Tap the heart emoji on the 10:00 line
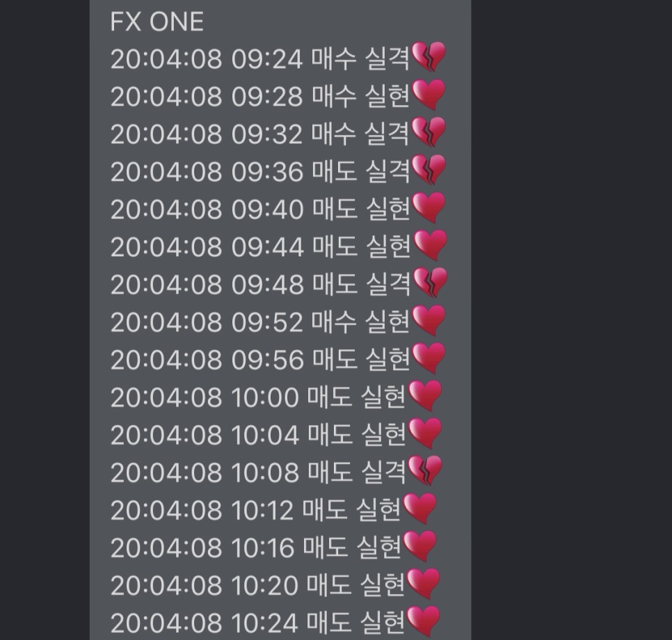The height and width of the screenshot is (640, 672). [x=425, y=397]
